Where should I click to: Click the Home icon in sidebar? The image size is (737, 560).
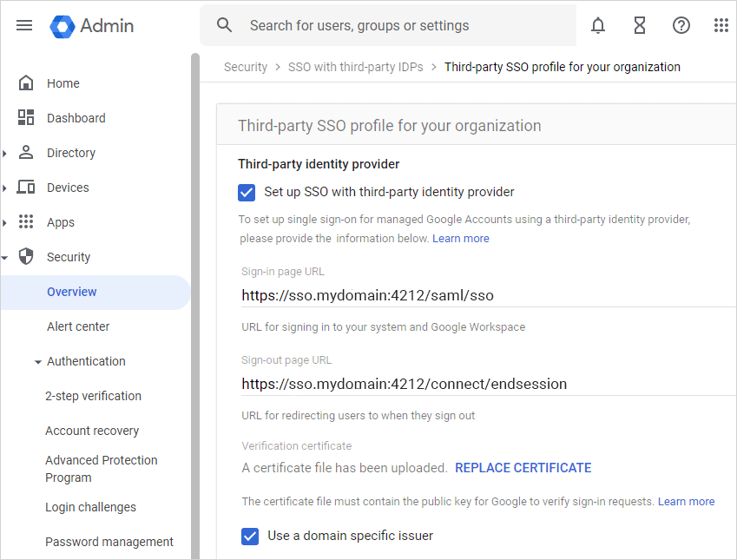(x=26, y=83)
